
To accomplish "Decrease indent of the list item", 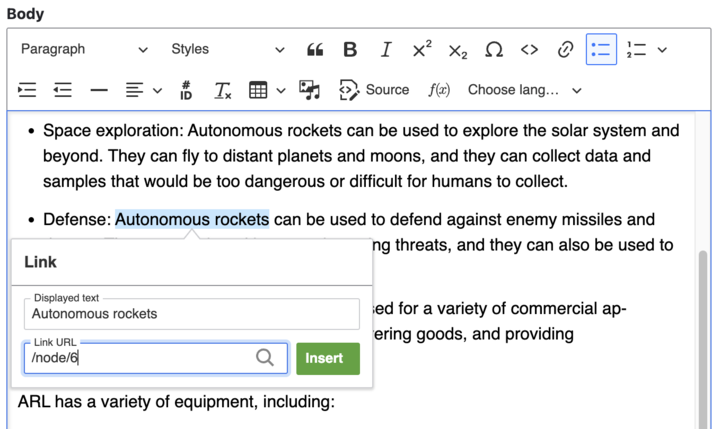I will pos(63,90).
